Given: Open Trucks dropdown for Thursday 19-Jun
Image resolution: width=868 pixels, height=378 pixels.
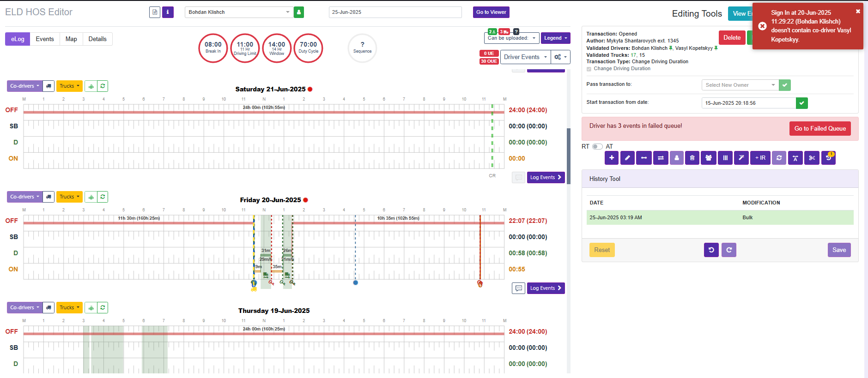Looking at the screenshot, I should pyautogui.click(x=69, y=307).
